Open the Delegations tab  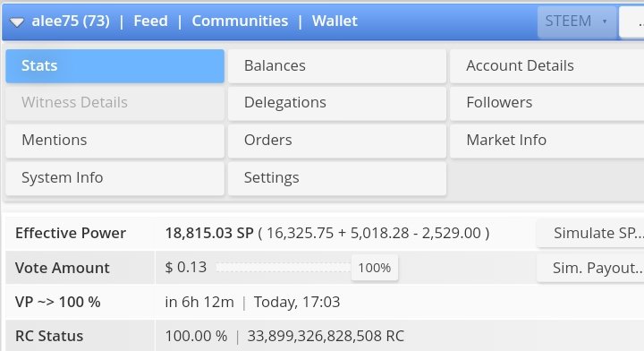(x=337, y=103)
